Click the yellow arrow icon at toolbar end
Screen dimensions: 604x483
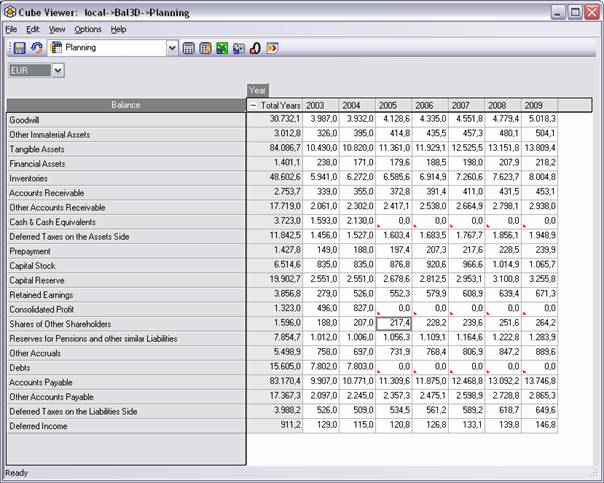pyautogui.click(x=272, y=47)
